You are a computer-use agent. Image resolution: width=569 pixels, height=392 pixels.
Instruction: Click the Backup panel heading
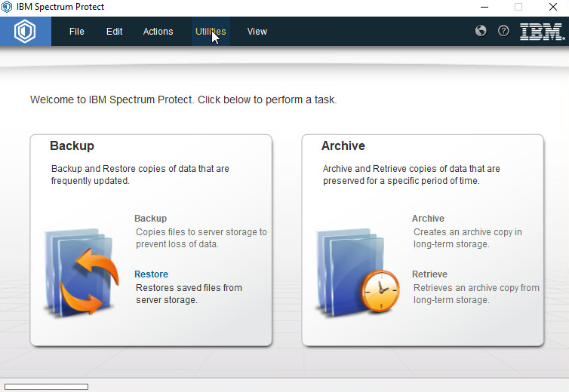point(72,146)
